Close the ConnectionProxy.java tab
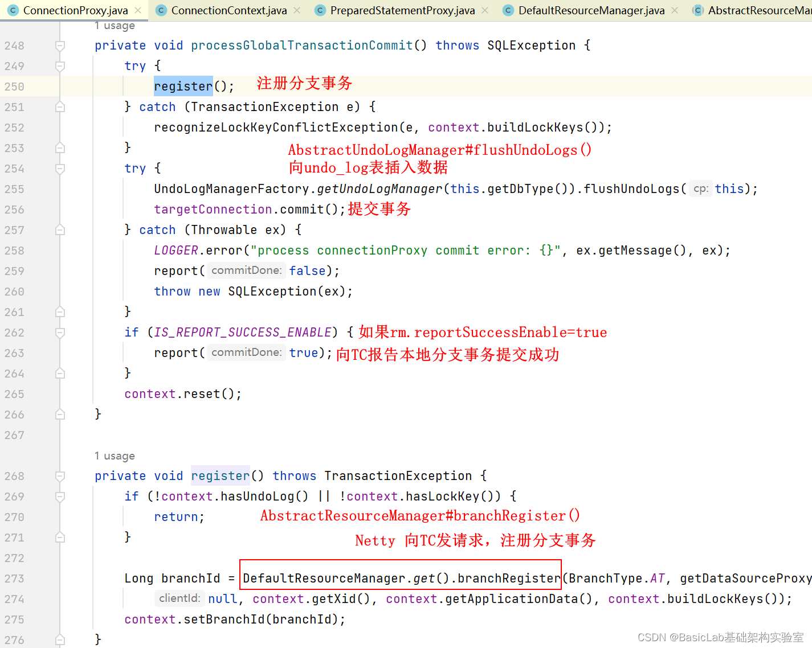812x648 pixels. coord(138,10)
